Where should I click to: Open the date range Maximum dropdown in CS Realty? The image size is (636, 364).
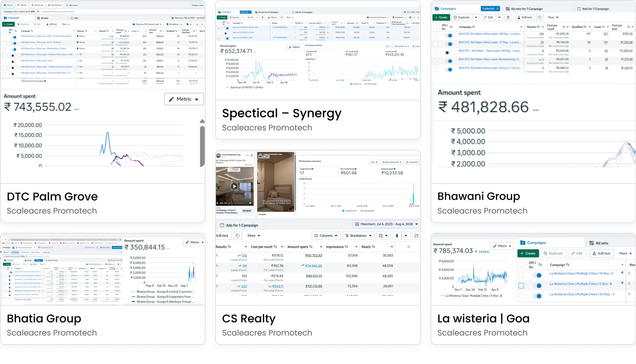point(387,224)
